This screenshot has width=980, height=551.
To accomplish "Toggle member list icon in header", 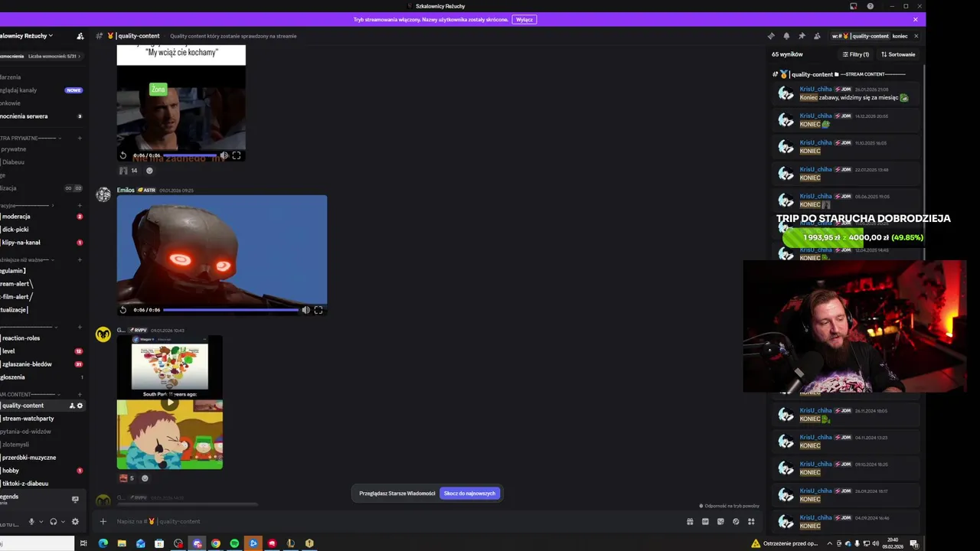I will 817,36.
